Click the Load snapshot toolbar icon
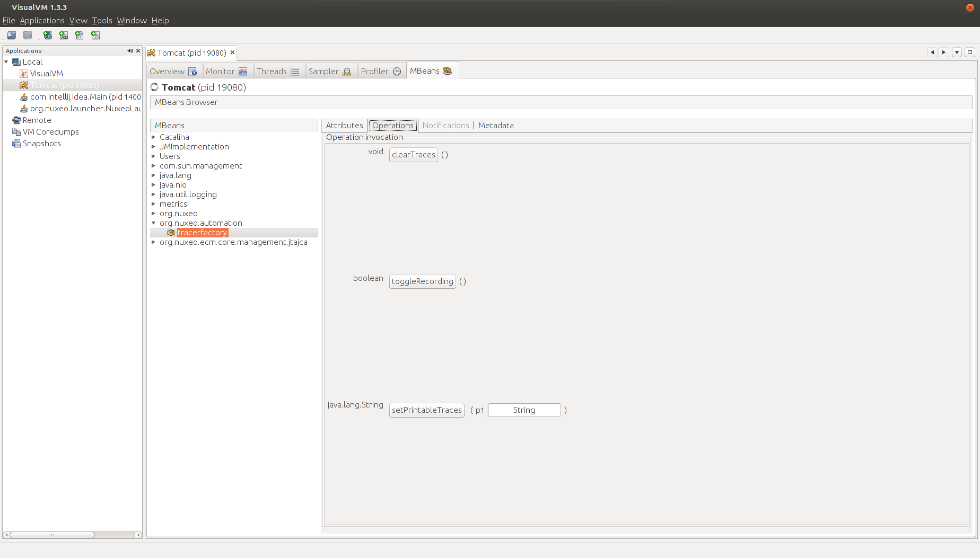 coord(12,36)
